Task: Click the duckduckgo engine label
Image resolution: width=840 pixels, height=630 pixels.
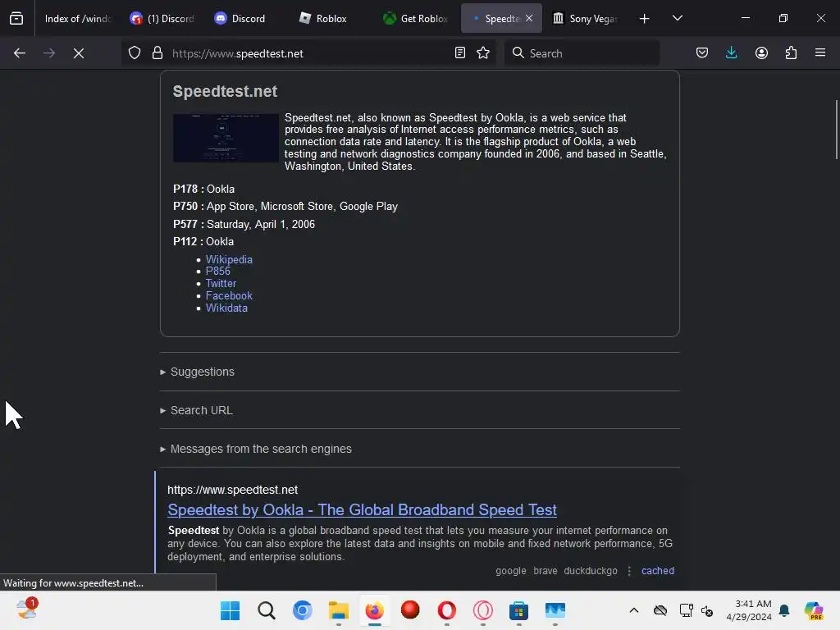Action: pyautogui.click(x=591, y=571)
